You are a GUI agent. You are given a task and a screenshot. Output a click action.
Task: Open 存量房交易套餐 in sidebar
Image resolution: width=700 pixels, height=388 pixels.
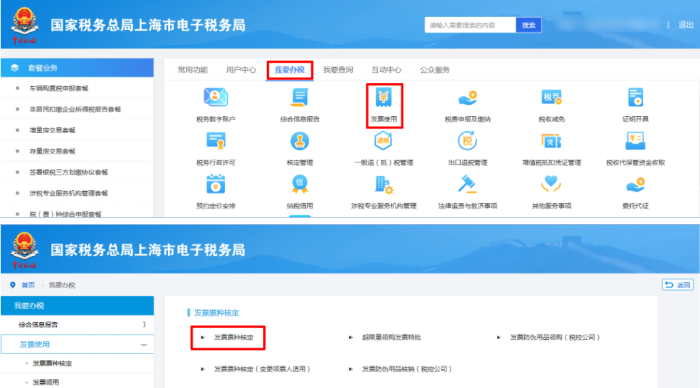(x=52, y=151)
